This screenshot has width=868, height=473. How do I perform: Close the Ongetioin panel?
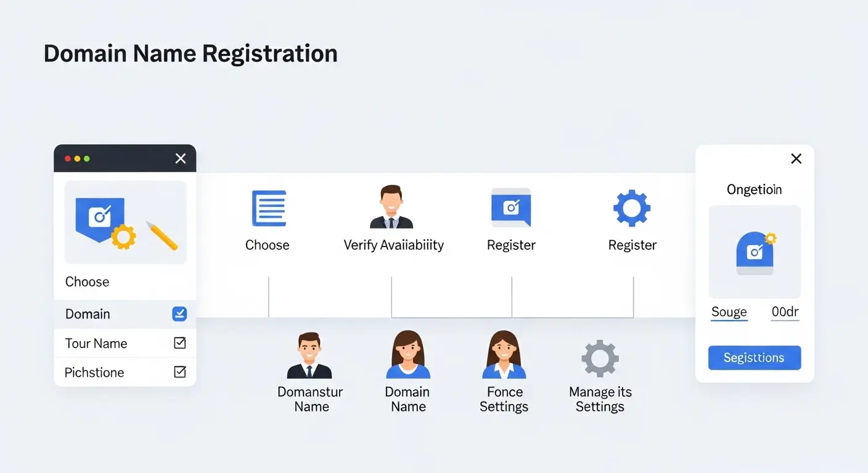pos(796,159)
